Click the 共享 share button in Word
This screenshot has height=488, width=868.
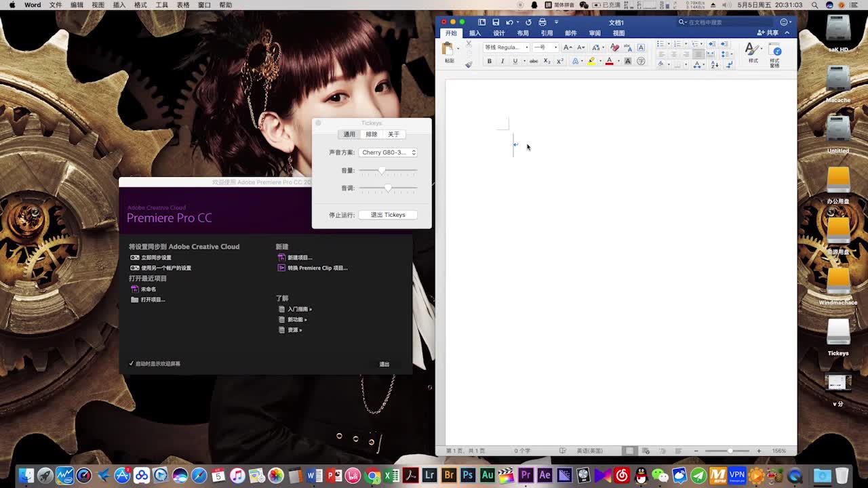(x=768, y=33)
